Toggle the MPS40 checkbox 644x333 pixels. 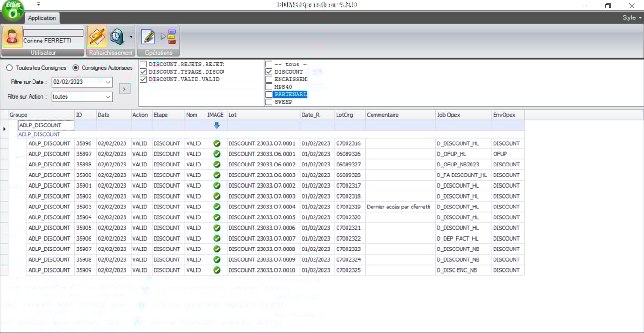pyautogui.click(x=269, y=87)
